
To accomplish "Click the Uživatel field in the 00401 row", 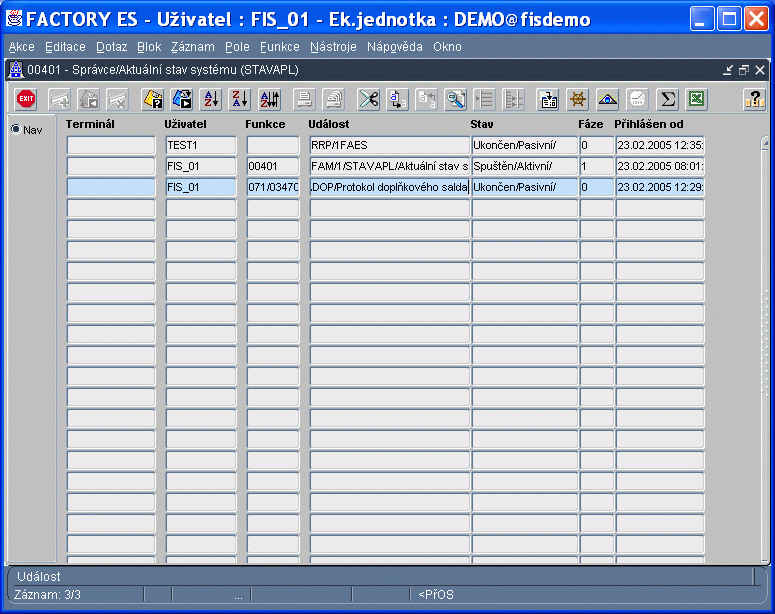I will click(201, 166).
